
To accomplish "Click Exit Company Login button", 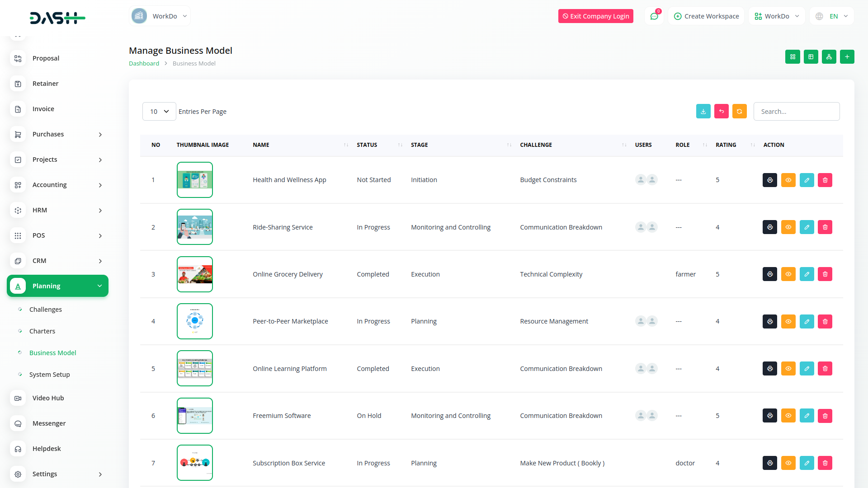I will tap(595, 16).
